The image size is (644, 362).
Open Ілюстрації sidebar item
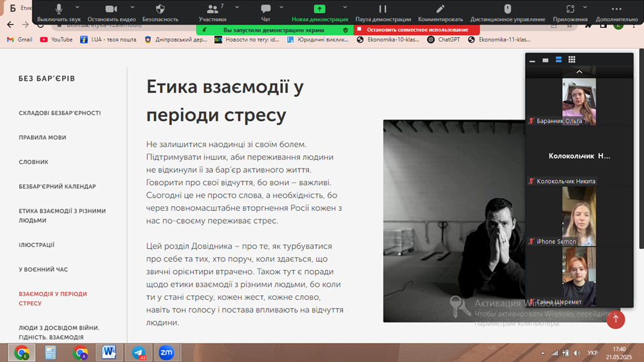point(36,245)
